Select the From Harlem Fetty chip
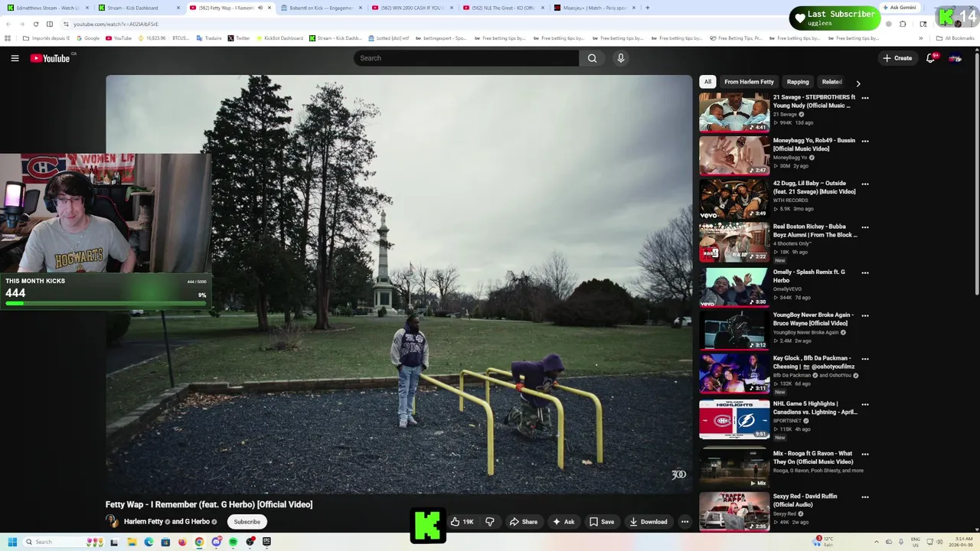Viewport: 980px width, 551px height. point(749,82)
